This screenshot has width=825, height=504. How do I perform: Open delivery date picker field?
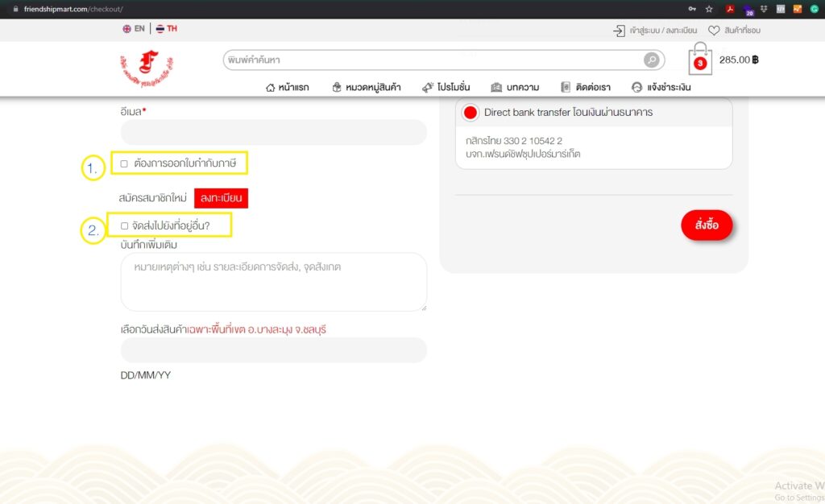tap(273, 350)
